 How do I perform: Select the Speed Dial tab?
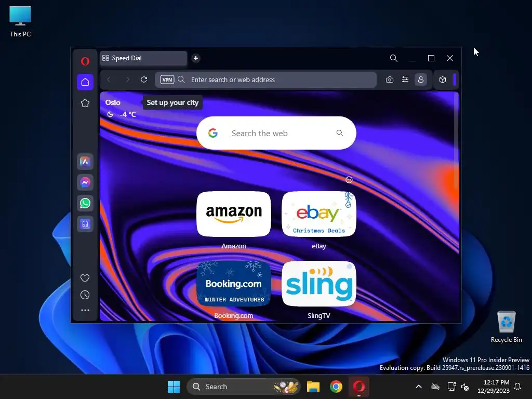click(143, 58)
